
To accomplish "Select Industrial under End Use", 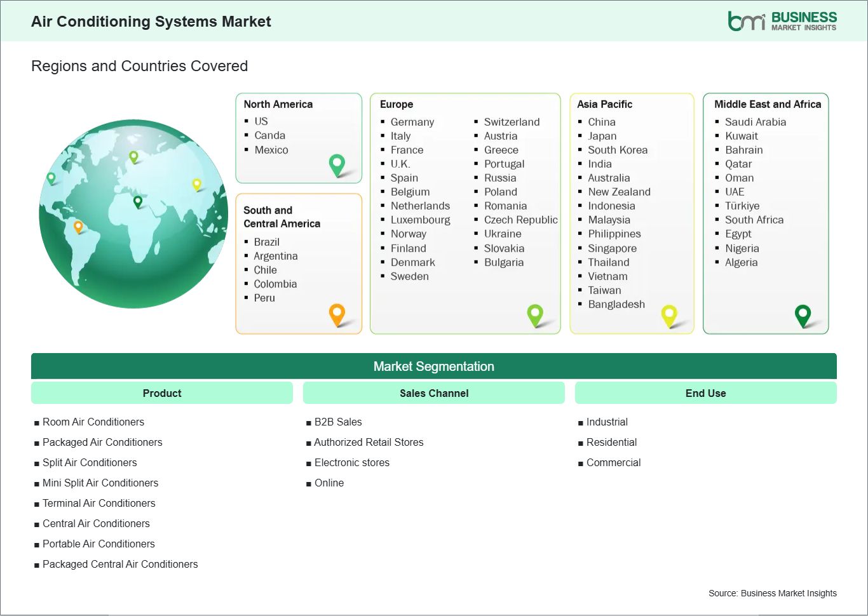I will tap(607, 422).
